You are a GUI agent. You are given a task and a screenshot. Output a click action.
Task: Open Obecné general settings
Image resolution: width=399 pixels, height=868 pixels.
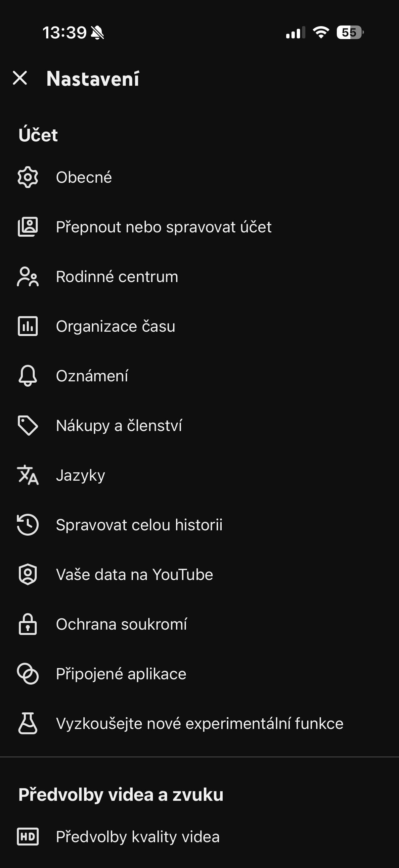pyautogui.click(x=84, y=177)
